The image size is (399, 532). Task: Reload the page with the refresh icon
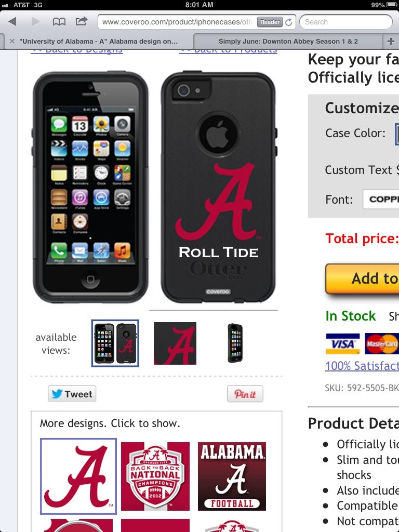pyautogui.click(x=289, y=22)
